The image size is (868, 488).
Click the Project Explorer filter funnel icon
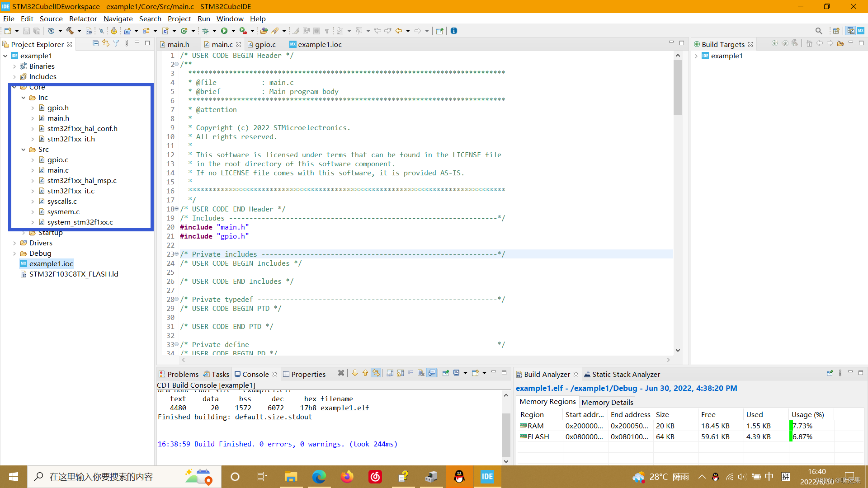[x=116, y=43]
